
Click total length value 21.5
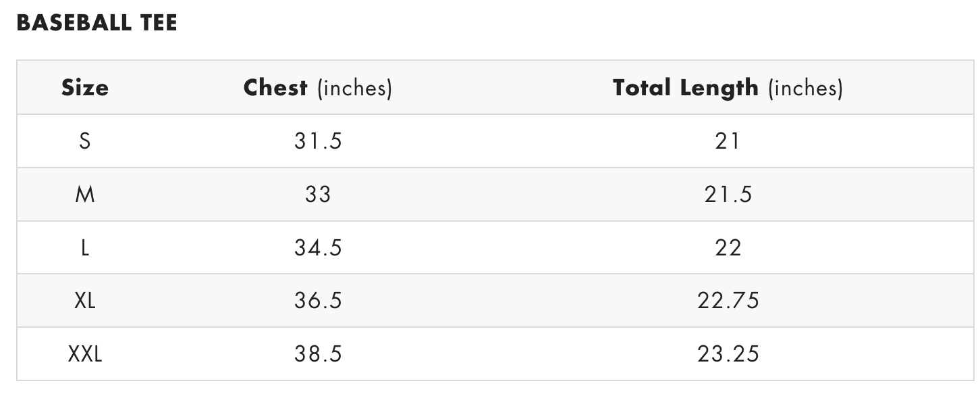pos(728,195)
